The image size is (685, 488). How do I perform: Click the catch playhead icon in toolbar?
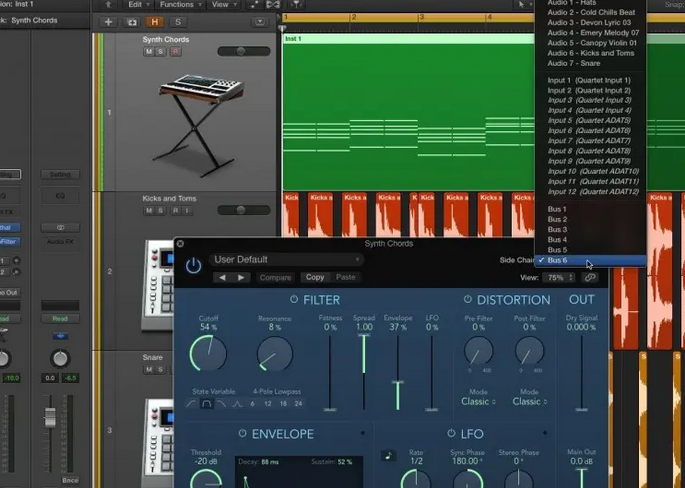tap(297, 4)
